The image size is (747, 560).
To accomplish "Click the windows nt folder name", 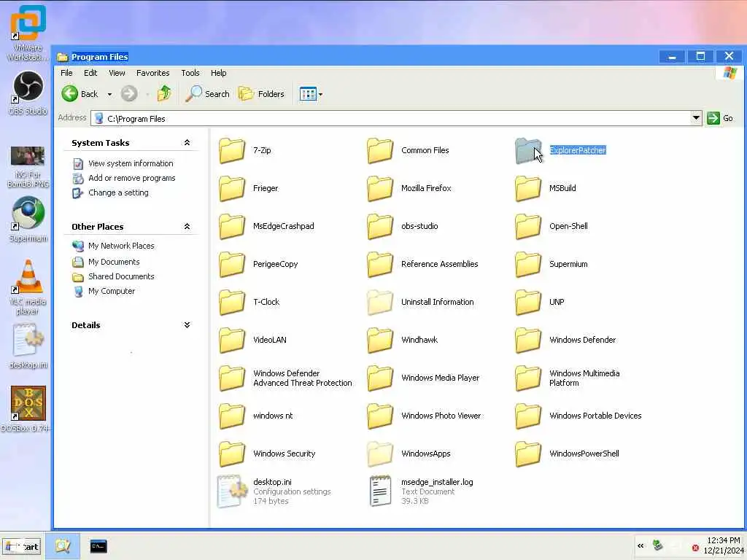I will click(x=273, y=416).
